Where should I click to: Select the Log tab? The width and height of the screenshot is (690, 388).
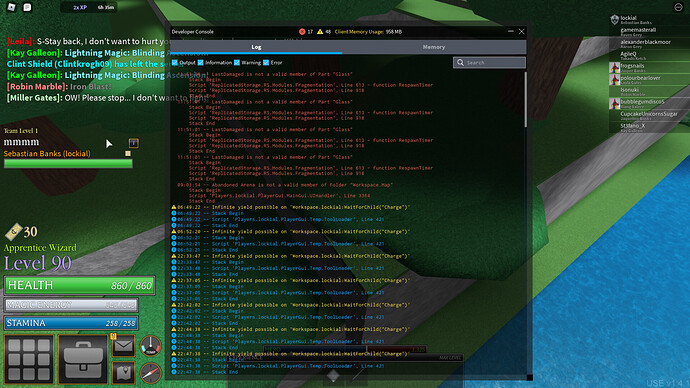[x=256, y=47]
